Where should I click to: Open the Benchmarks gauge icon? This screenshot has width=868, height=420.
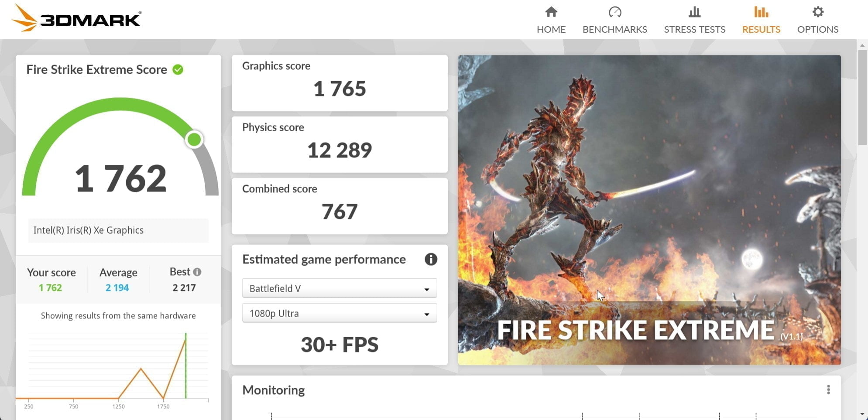click(614, 12)
